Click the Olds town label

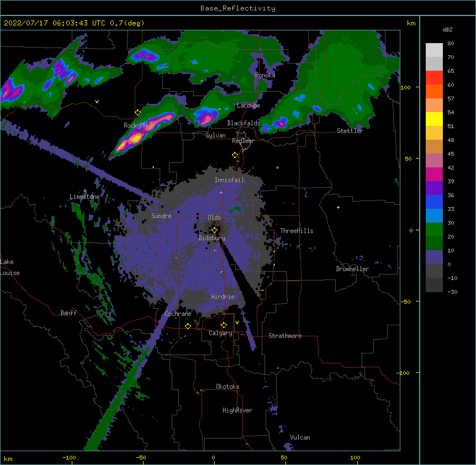tap(214, 218)
